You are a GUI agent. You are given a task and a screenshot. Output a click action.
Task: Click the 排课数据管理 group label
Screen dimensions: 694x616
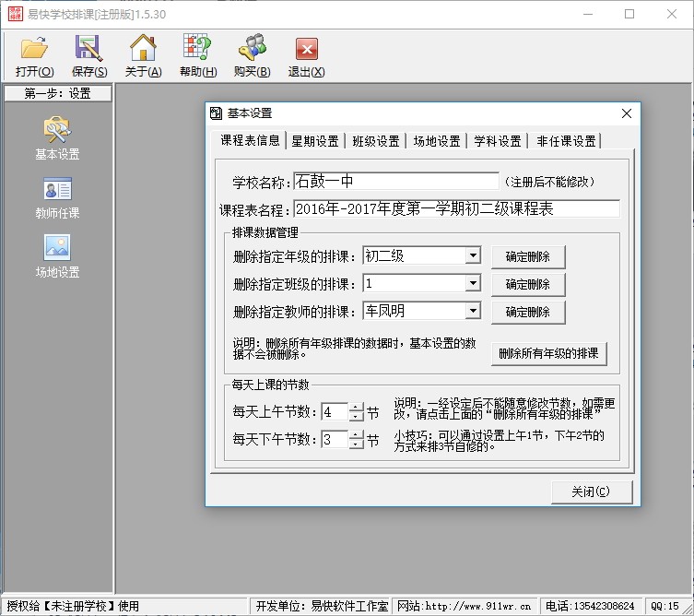tap(265, 232)
